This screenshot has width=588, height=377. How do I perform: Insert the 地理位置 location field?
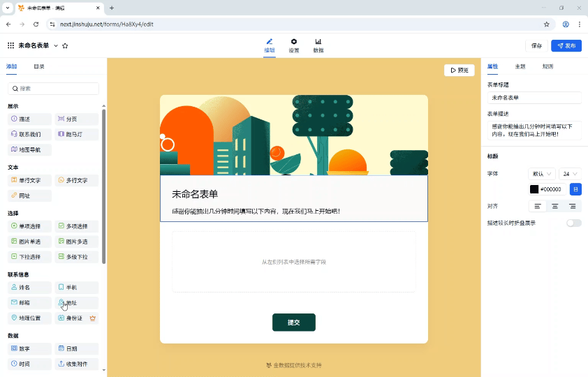(x=29, y=318)
